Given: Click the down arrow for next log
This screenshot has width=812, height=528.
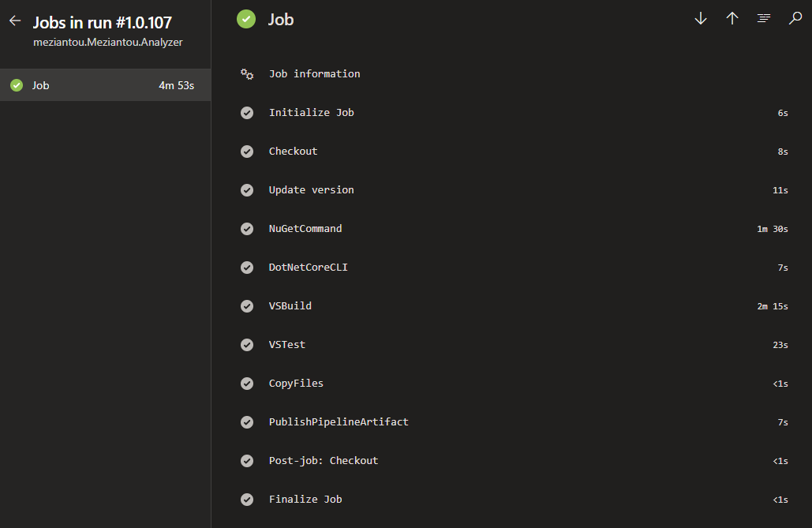Looking at the screenshot, I should coord(700,19).
